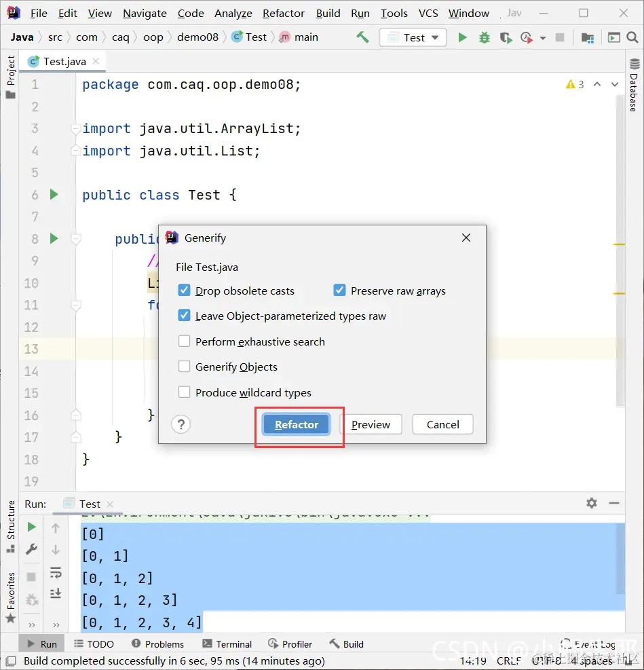This screenshot has height=670, width=644.
Task: Open the File menu
Action: 39,14
